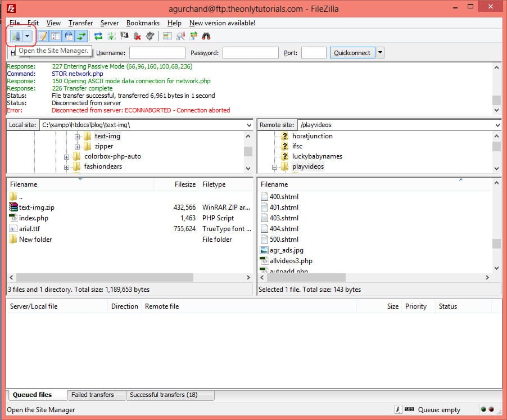Select 500.shtml in remote files
Image resolution: width=507 pixels, height=420 pixels.
(284, 240)
